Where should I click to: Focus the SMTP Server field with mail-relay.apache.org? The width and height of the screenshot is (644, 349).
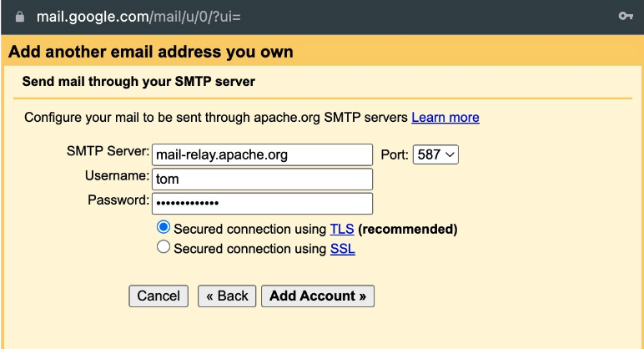[x=262, y=154]
